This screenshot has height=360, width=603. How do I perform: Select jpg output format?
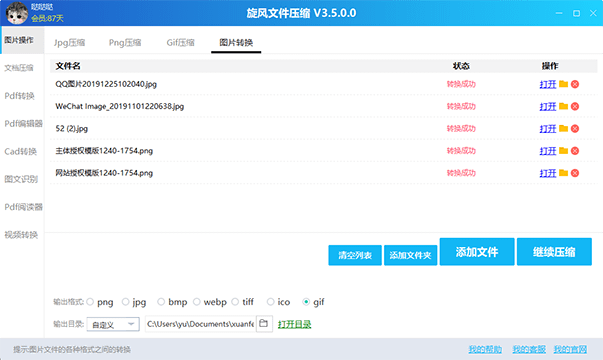125,302
